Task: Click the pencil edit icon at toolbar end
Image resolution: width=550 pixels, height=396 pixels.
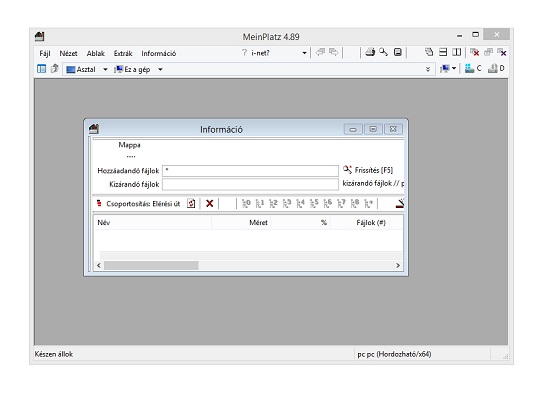Action: tap(400, 203)
